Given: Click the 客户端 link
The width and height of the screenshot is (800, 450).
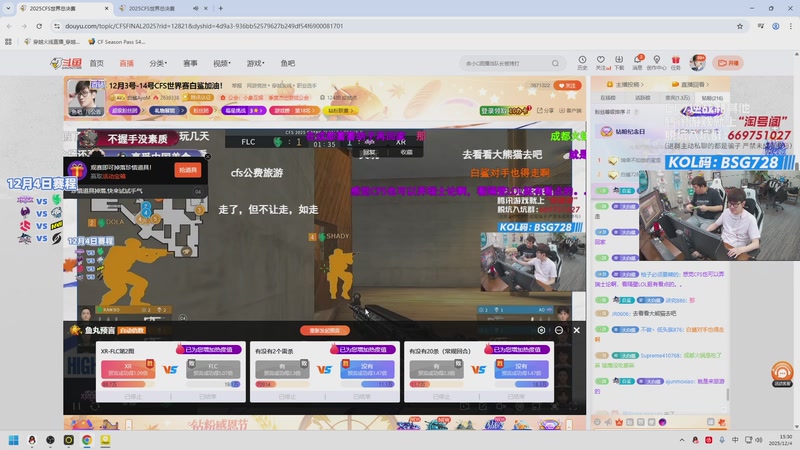Looking at the screenshot, I should (x=570, y=110).
